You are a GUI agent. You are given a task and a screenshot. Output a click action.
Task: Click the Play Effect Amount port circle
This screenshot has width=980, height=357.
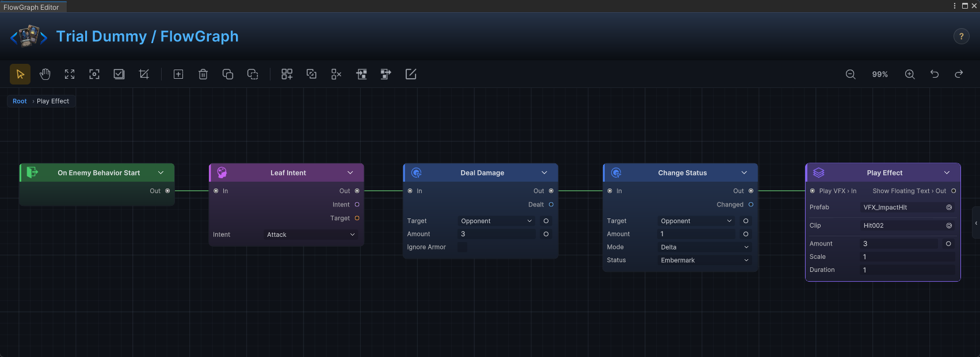(x=948, y=244)
